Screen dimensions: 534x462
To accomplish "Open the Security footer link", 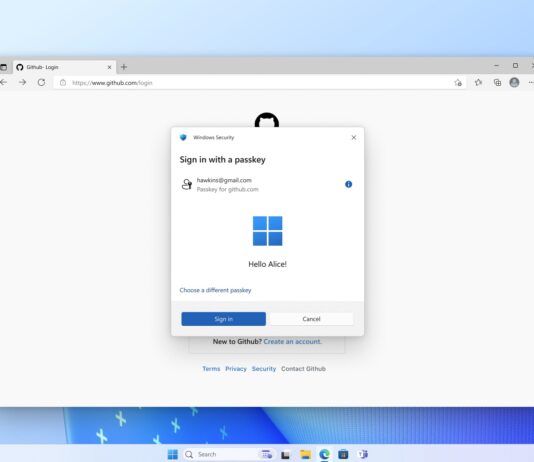I will [264, 369].
